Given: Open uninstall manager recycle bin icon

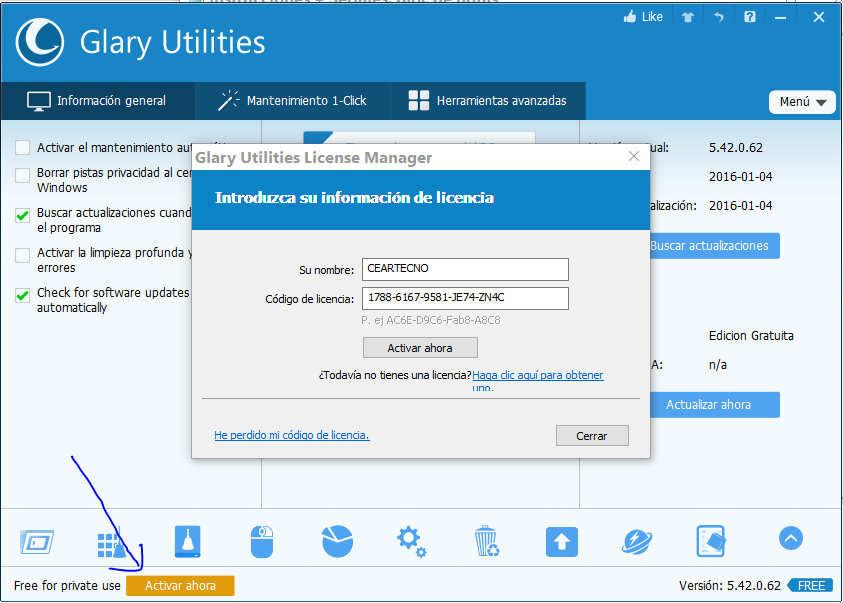Looking at the screenshot, I should pos(487,541).
